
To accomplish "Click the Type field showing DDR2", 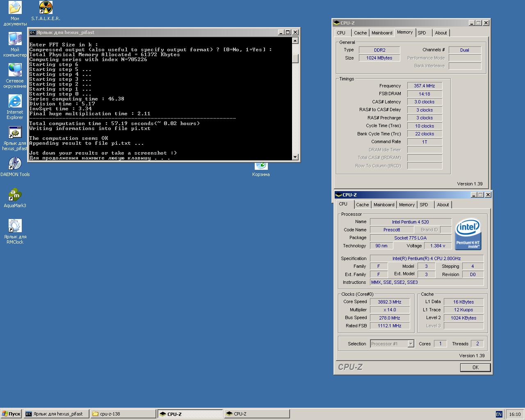I will [379, 50].
